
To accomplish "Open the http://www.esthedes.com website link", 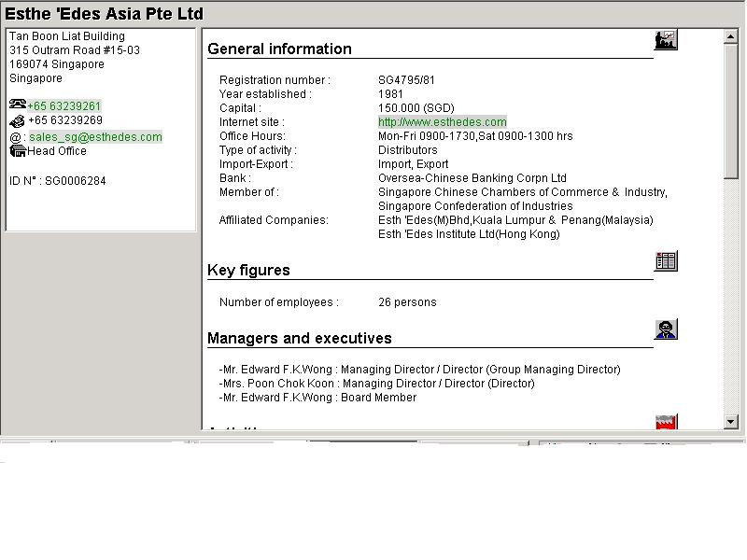I will 442,122.
